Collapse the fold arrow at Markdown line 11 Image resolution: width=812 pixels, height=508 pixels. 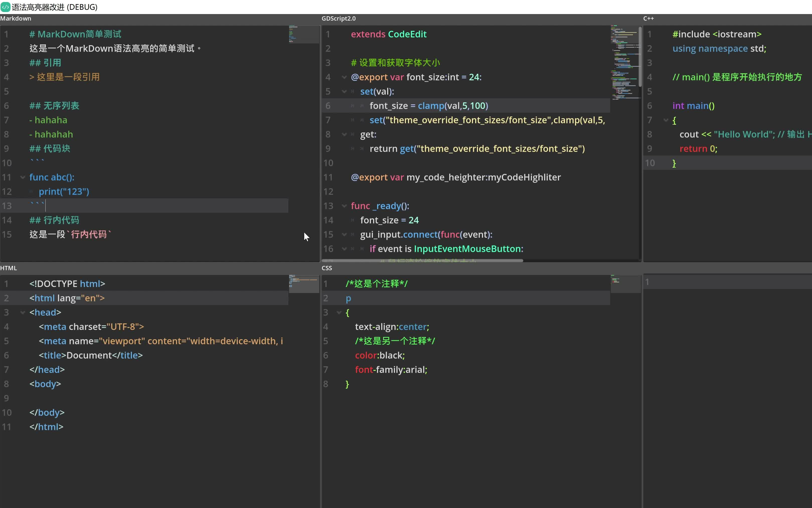[x=23, y=177]
